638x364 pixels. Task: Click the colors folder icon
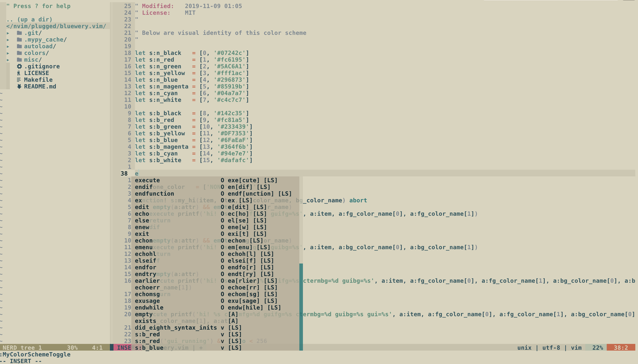pos(19,53)
